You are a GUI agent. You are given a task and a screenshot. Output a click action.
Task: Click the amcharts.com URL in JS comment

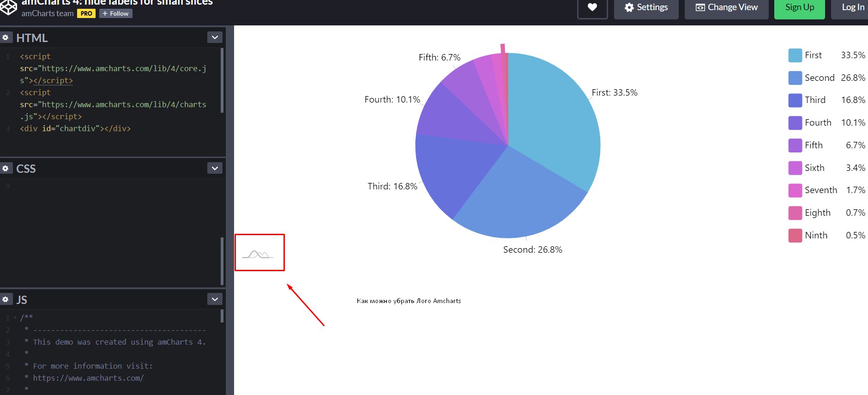88,378
